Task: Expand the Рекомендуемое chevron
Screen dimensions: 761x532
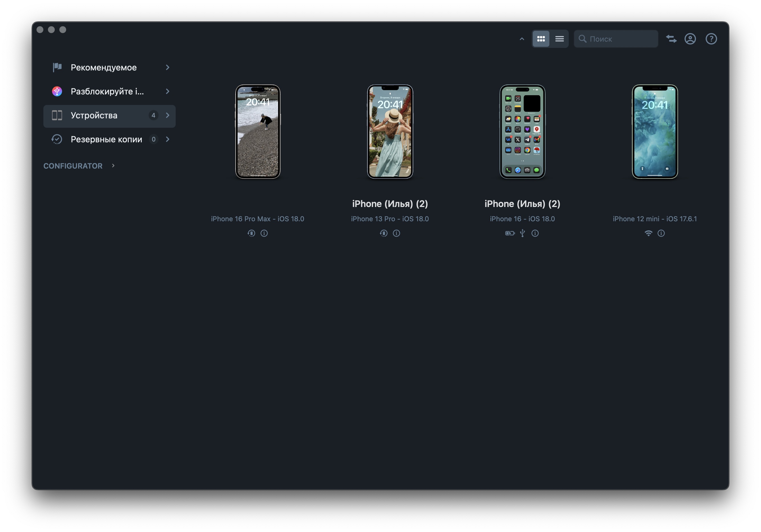Action: [167, 67]
